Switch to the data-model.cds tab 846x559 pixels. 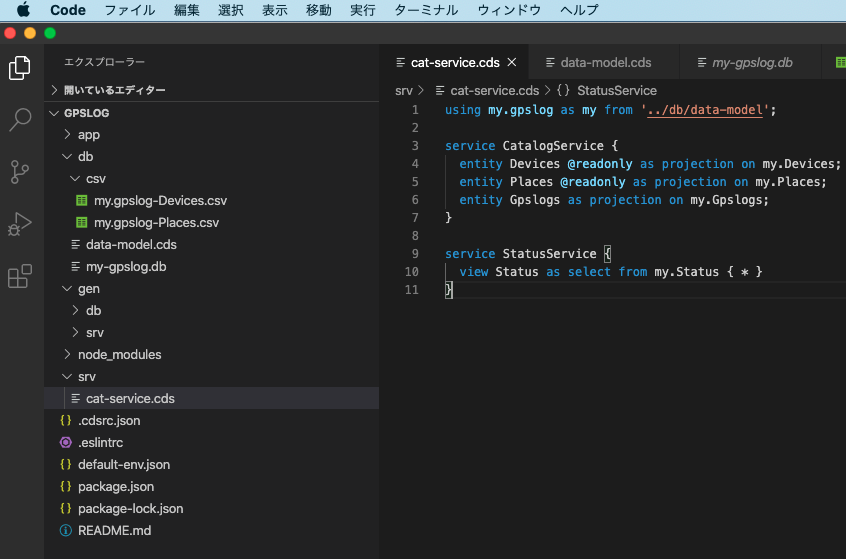point(605,63)
